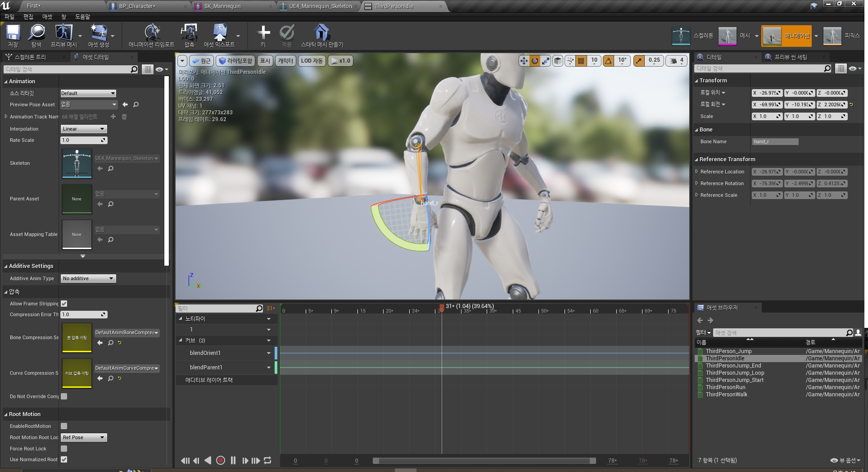
Task: Pause the animation playback
Action: [x=233, y=460]
